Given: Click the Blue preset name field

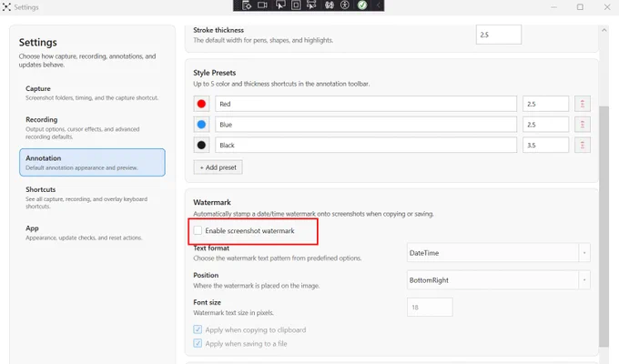Looking at the screenshot, I should tap(366, 125).
